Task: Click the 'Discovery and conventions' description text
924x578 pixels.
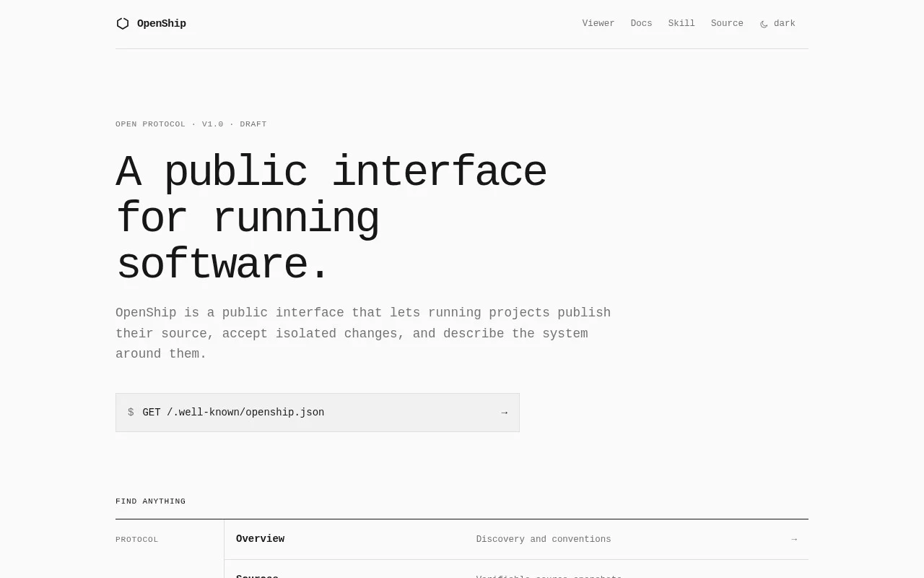Action: click(x=544, y=540)
